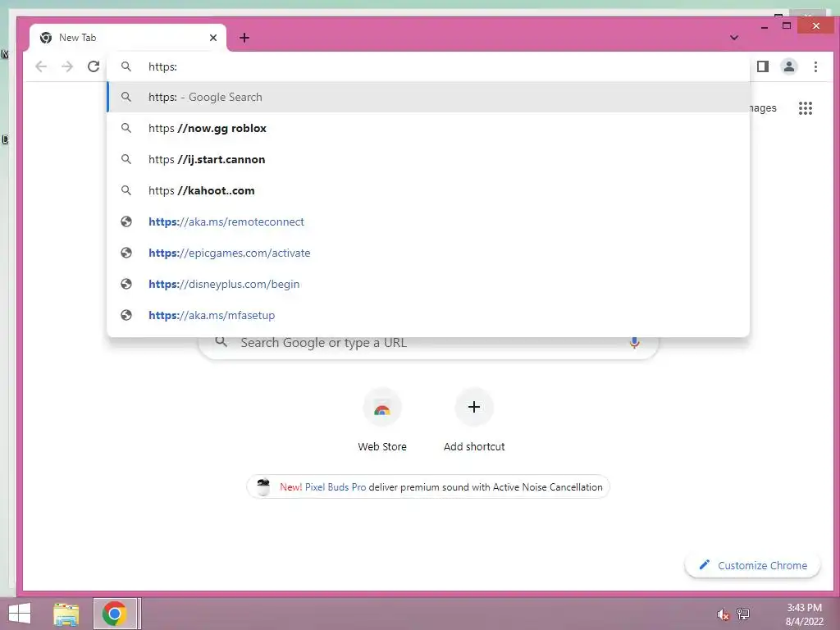Click the Customize Chrome button
840x630 pixels.
tap(753, 565)
